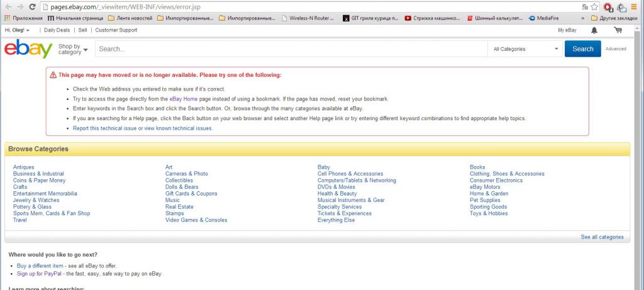Follow the eBay Home link in error box
This screenshot has width=644, height=290.
point(184,99)
